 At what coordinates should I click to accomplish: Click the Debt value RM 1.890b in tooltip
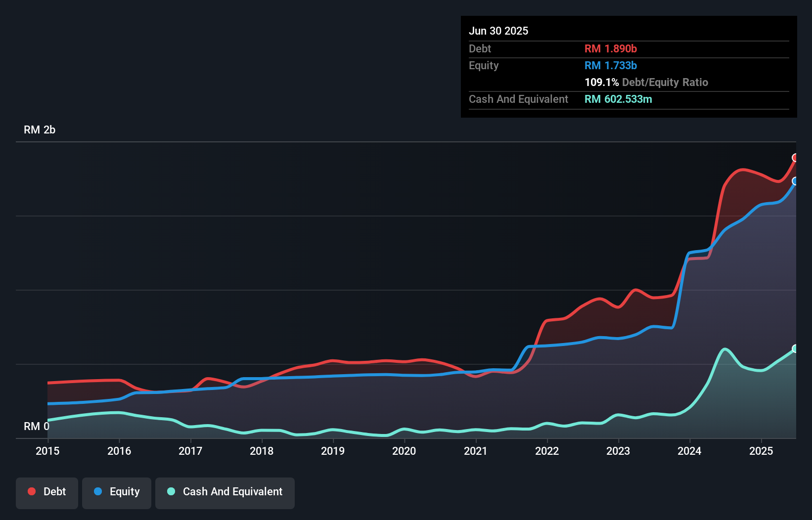611,48
